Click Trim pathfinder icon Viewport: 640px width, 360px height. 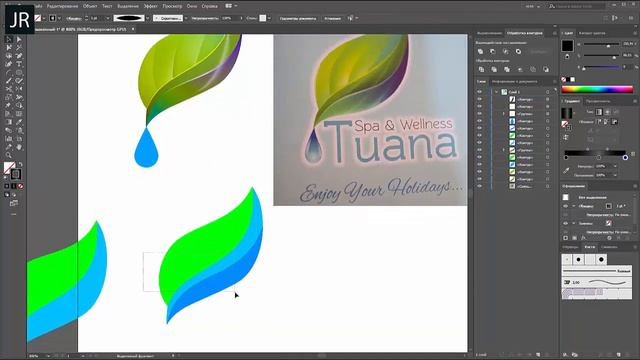click(494, 70)
